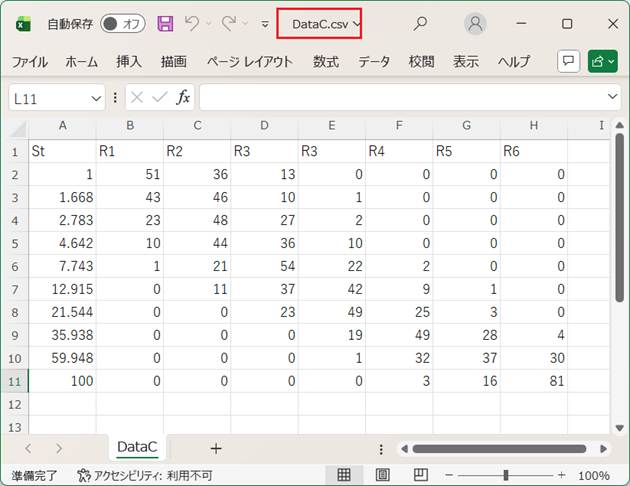Select Normal view in status bar
Image resolution: width=630 pixels, height=486 pixels.
[344, 475]
